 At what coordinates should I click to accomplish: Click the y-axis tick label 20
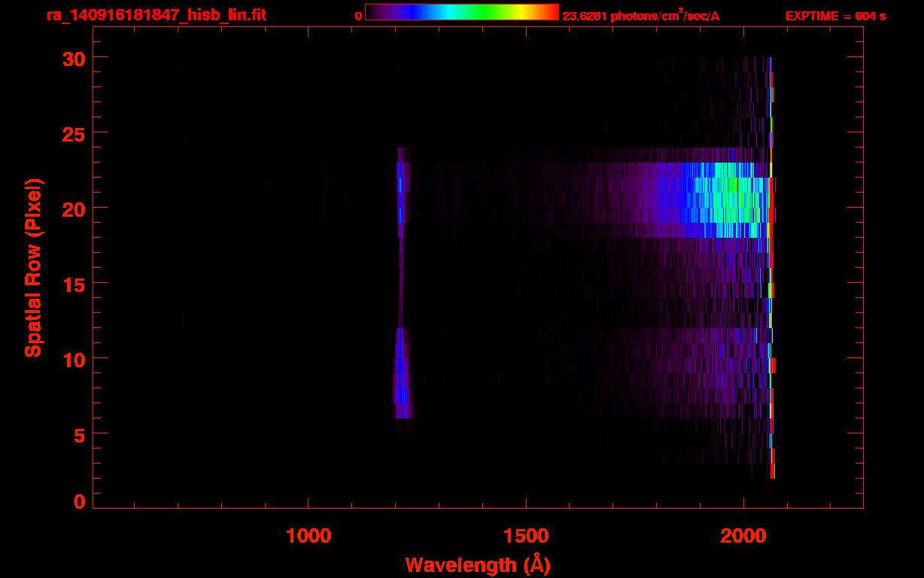[x=73, y=208]
